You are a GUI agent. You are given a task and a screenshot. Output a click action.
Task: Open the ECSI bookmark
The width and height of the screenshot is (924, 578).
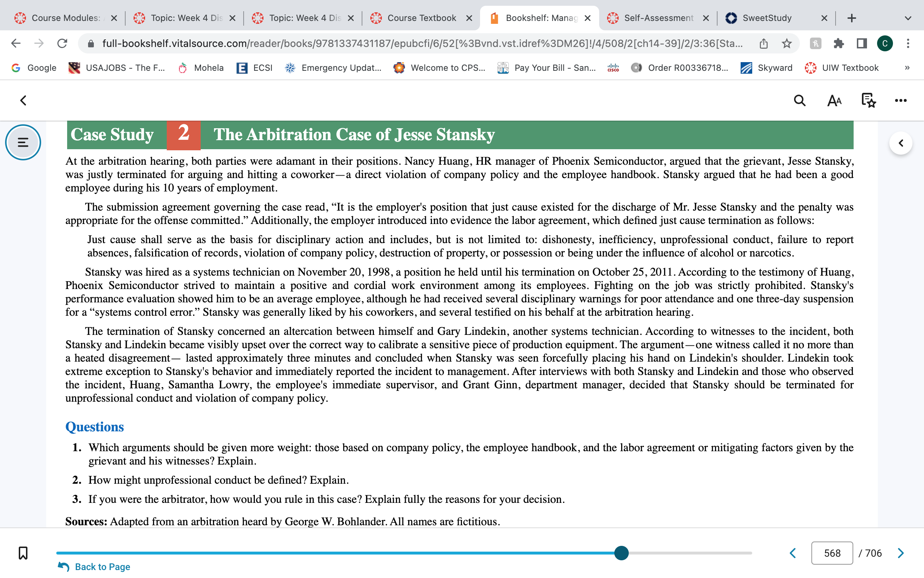pyautogui.click(x=254, y=68)
